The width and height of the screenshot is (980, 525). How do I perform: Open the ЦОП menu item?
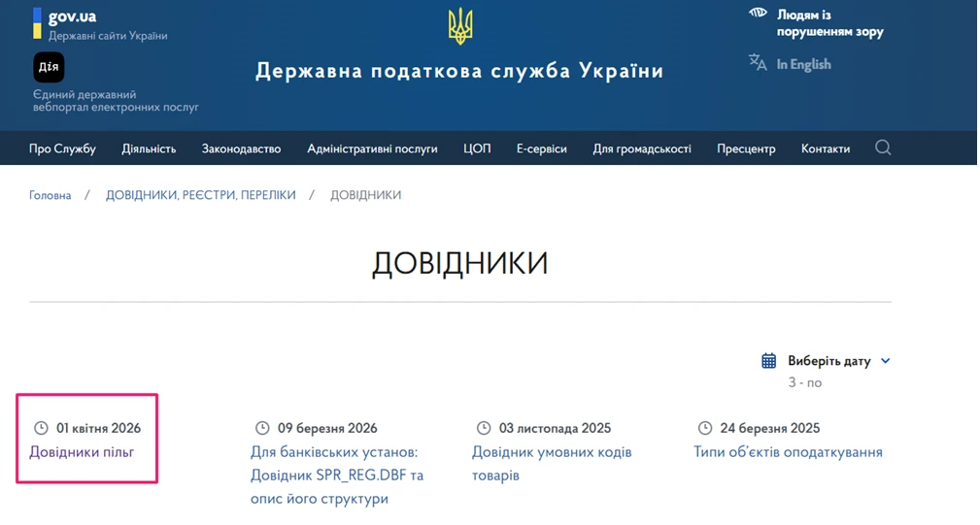[x=477, y=148]
